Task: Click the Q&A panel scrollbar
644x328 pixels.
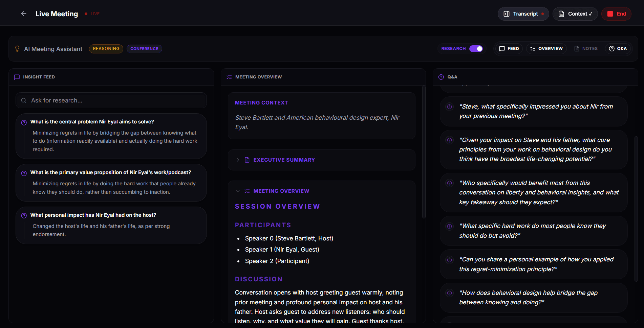Action: (636, 209)
